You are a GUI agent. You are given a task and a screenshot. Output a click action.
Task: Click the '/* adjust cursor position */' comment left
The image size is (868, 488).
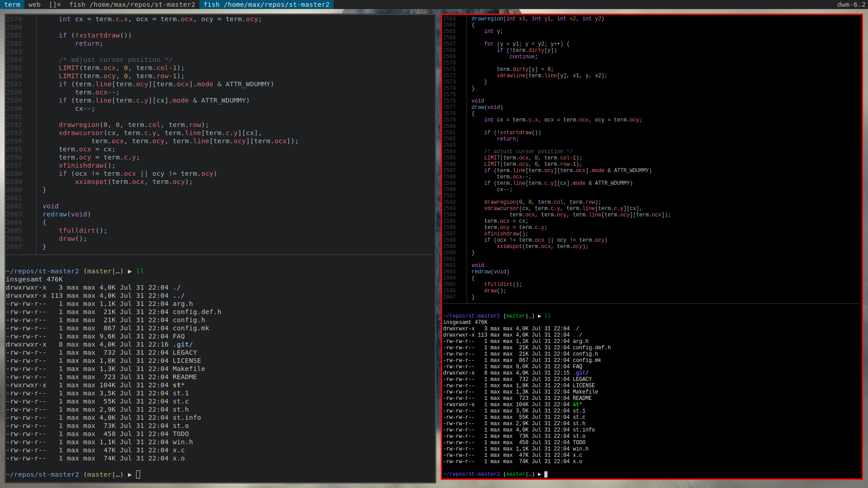tap(116, 60)
